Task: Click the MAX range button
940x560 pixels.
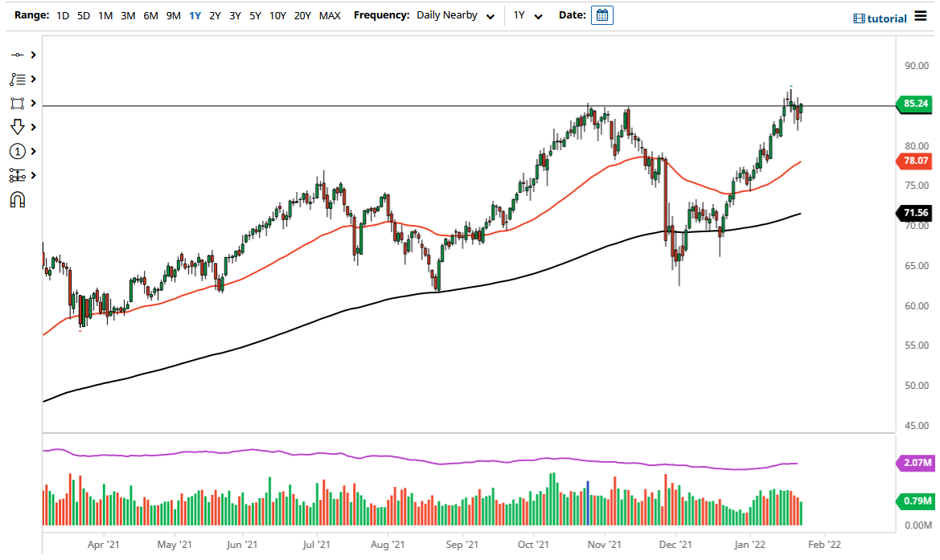Action: [330, 15]
